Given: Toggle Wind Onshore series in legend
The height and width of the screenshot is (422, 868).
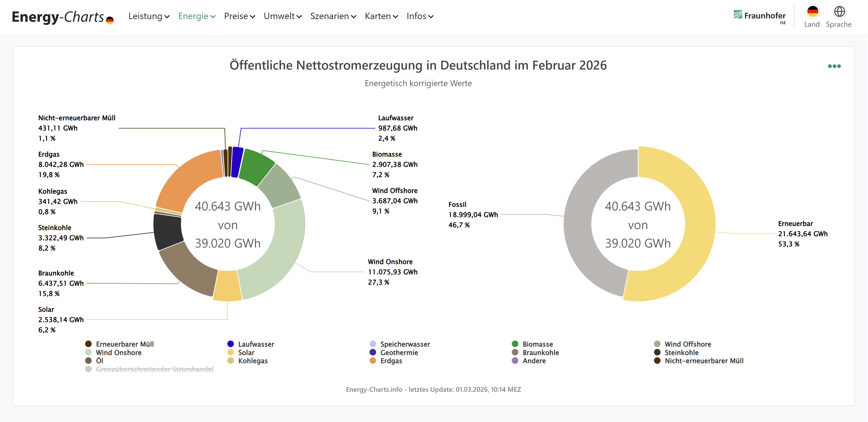Looking at the screenshot, I should click(x=118, y=352).
